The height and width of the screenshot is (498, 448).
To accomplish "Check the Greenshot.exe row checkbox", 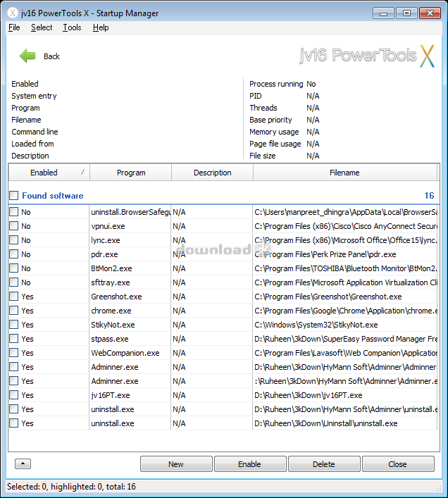I will [13, 297].
